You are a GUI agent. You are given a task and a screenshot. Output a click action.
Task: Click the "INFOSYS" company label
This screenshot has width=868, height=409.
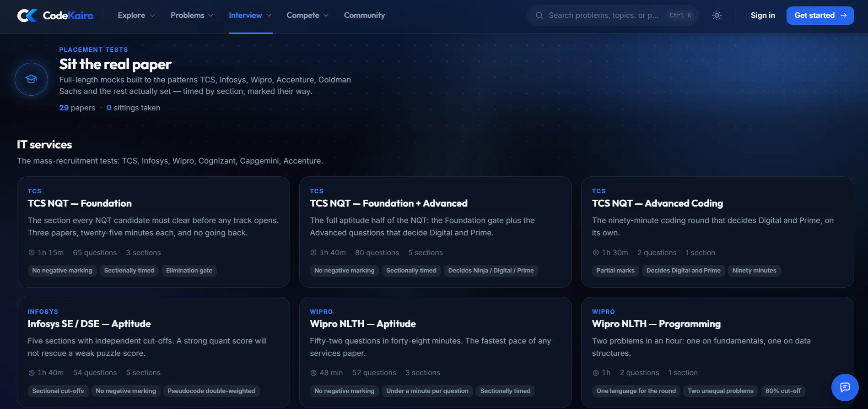click(43, 312)
